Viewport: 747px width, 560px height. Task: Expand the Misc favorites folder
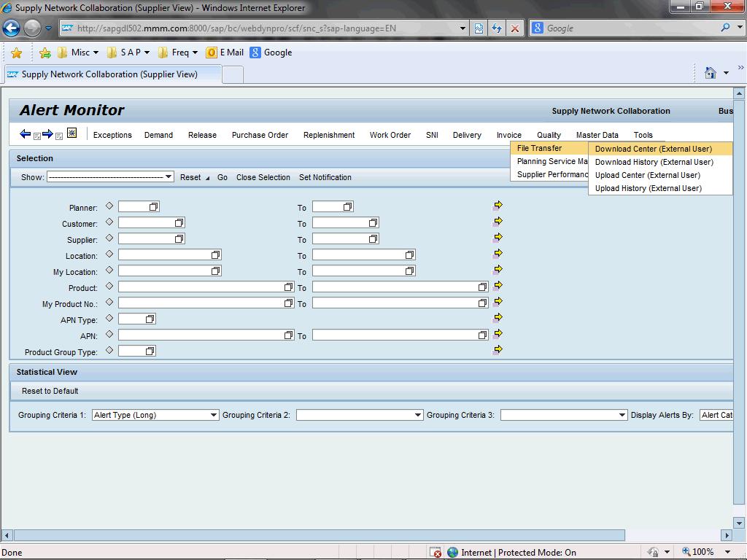[x=78, y=52]
